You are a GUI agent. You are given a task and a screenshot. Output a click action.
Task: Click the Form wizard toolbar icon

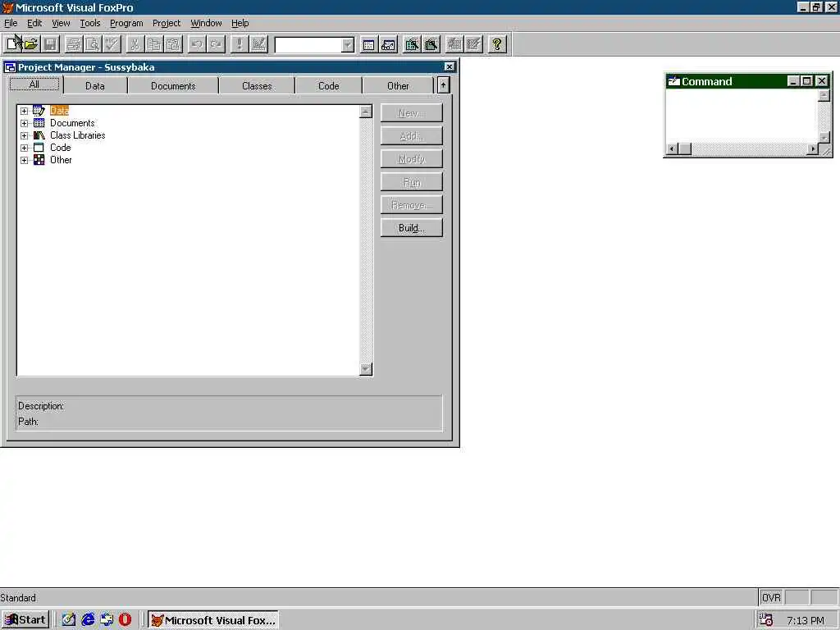[412, 44]
